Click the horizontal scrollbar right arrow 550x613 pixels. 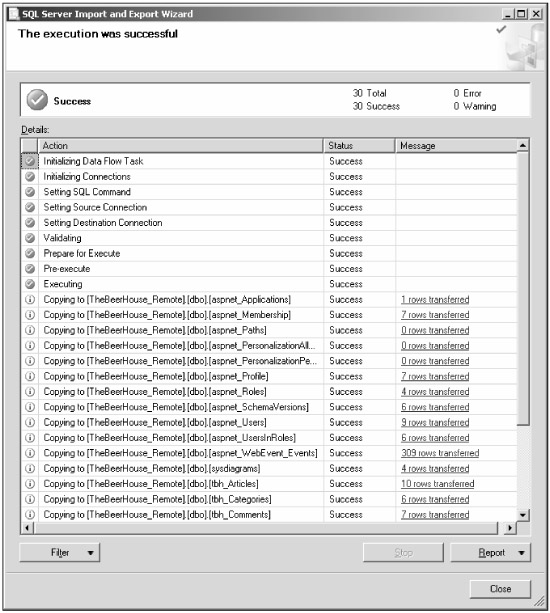tap(509, 528)
